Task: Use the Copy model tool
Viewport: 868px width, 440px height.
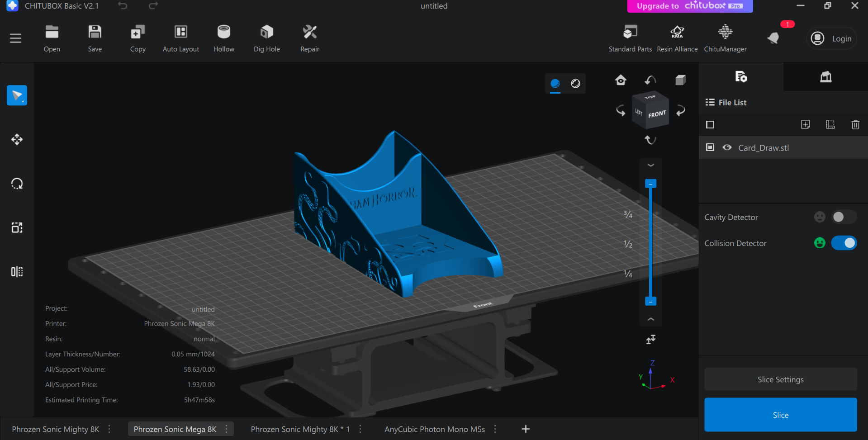Action: pyautogui.click(x=138, y=38)
